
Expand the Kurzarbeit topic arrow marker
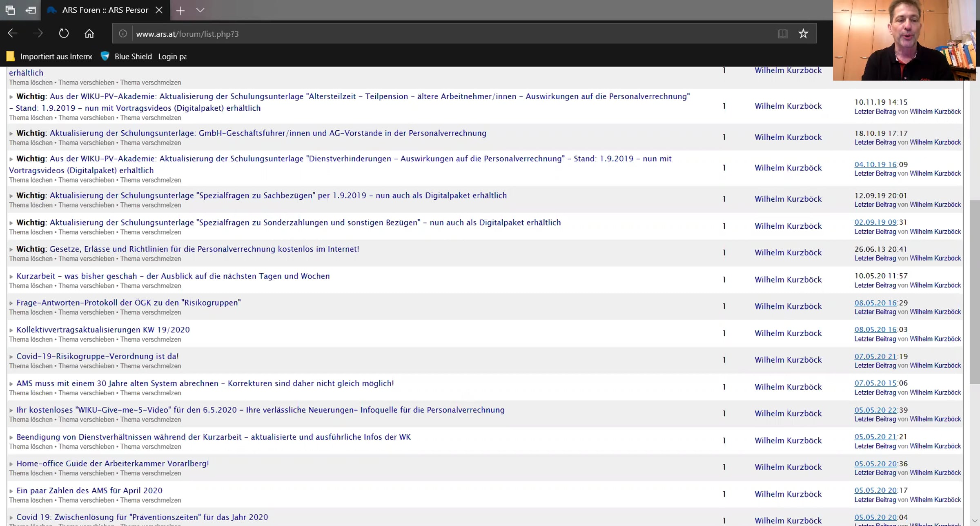coord(11,276)
